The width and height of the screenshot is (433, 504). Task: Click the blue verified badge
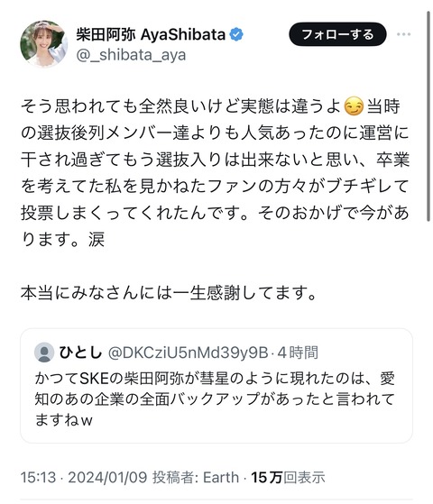pos(236,34)
